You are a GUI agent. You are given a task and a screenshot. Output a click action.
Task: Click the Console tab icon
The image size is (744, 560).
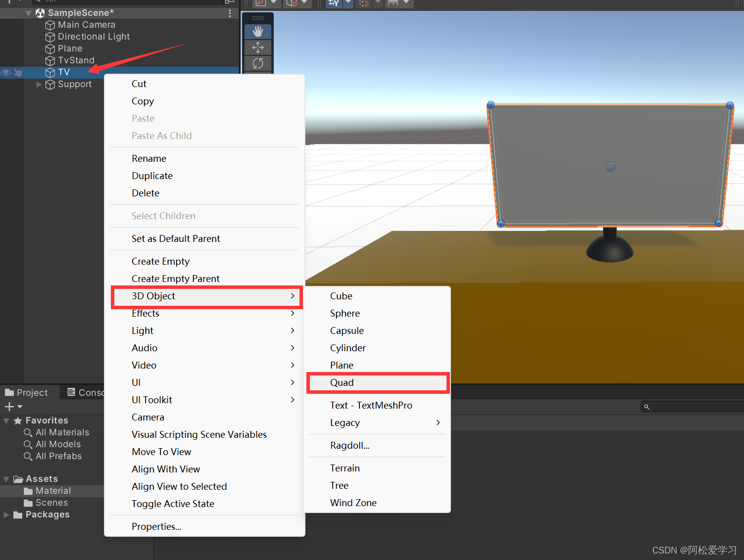71,392
